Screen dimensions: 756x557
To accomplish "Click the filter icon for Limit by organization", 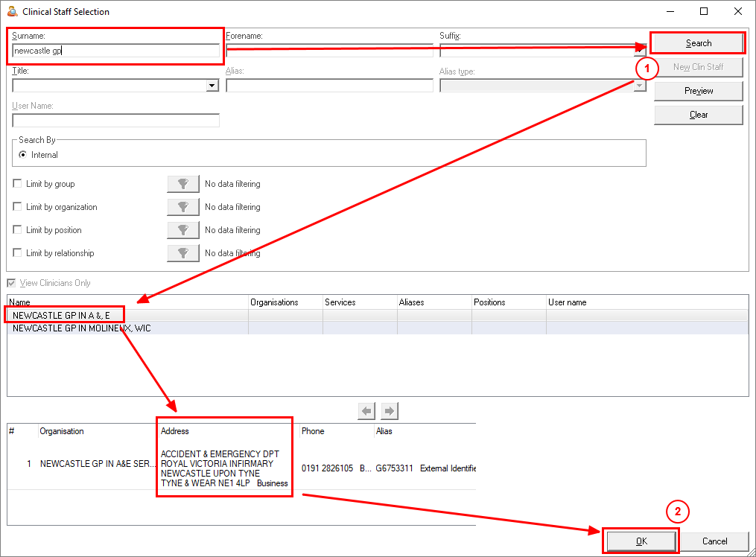I will tap(183, 207).
